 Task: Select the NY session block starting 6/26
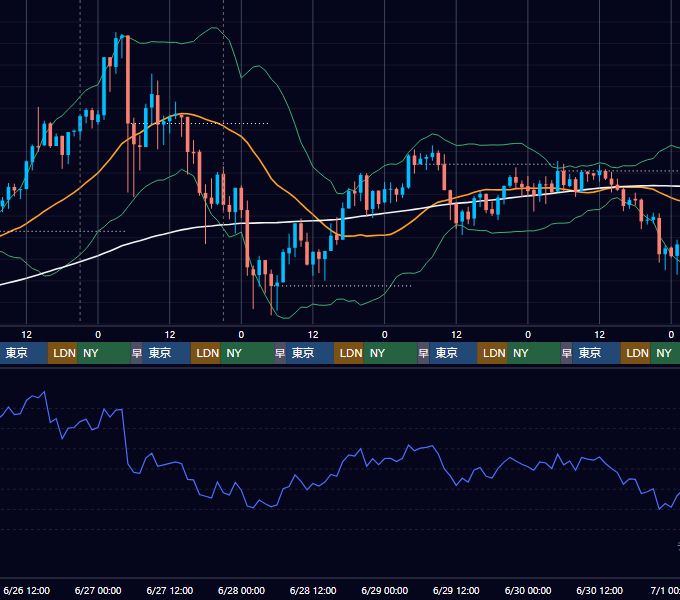point(104,353)
